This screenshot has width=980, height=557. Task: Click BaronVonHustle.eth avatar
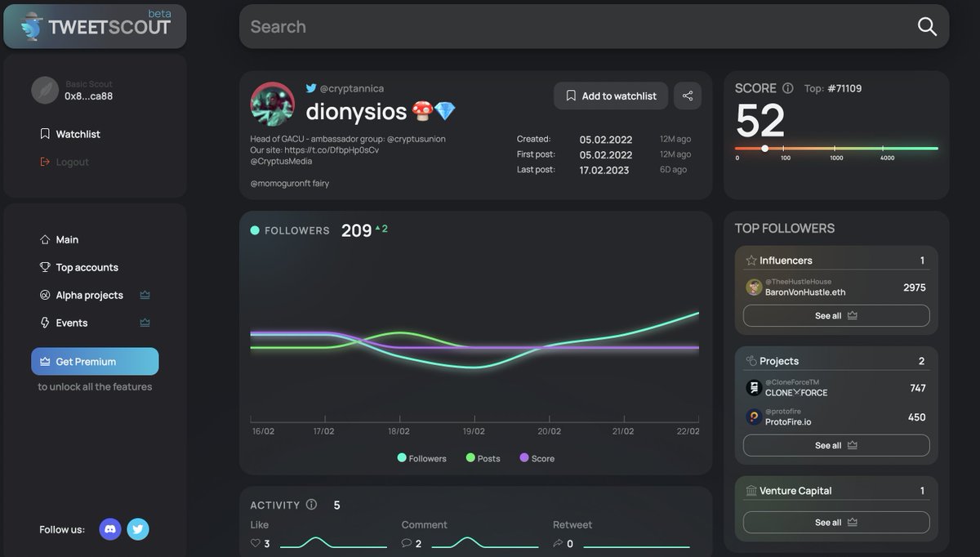pyautogui.click(x=754, y=287)
